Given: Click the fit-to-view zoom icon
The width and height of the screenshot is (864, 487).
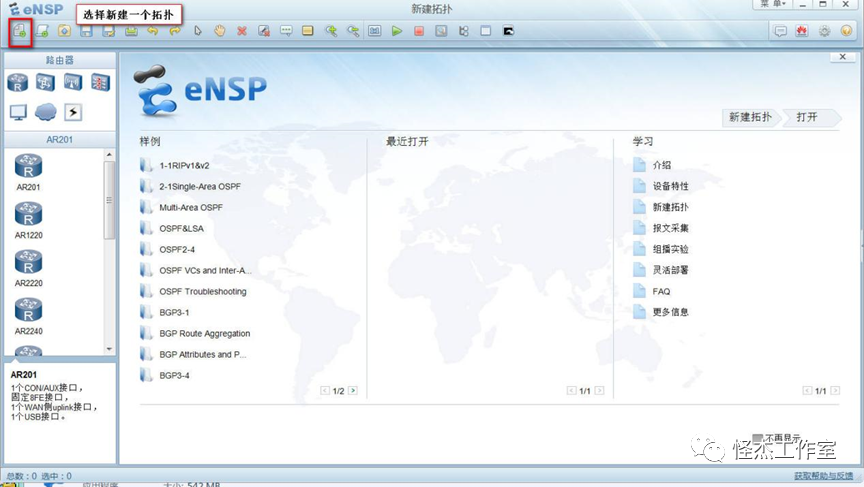Looking at the screenshot, I should [x=375, y=31].
